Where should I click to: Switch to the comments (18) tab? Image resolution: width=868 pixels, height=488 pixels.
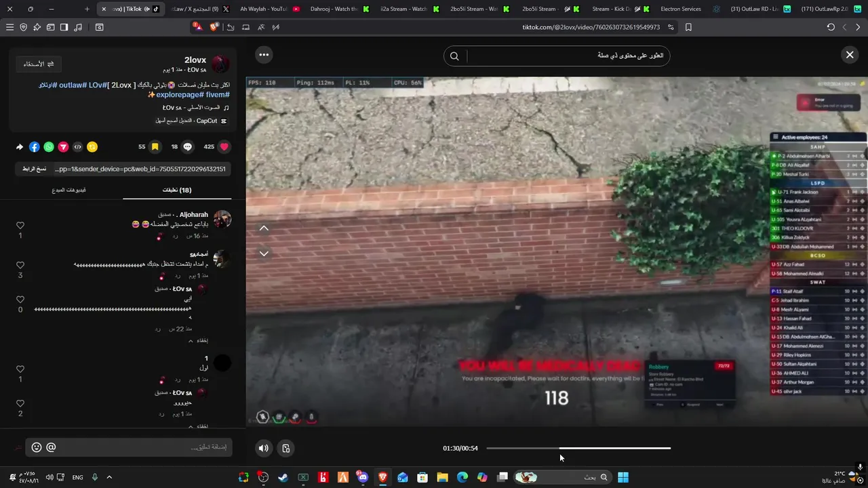coord(177,190)
